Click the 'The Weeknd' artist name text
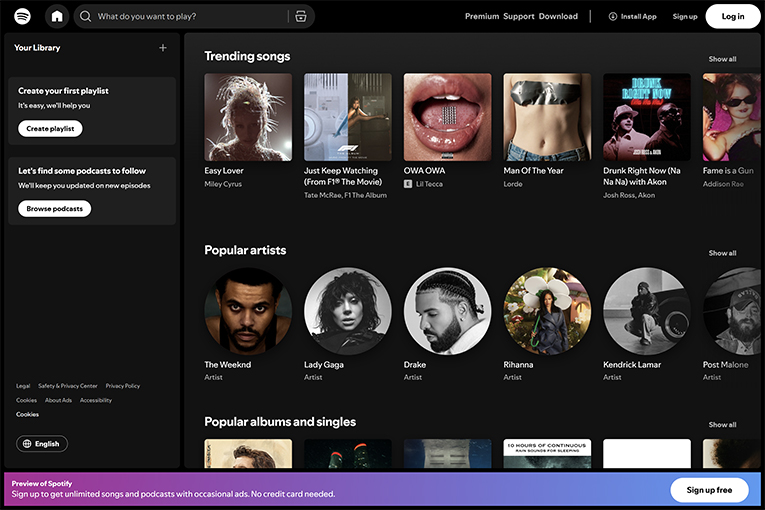The image size is (765, 510). (x=228, y=365)
